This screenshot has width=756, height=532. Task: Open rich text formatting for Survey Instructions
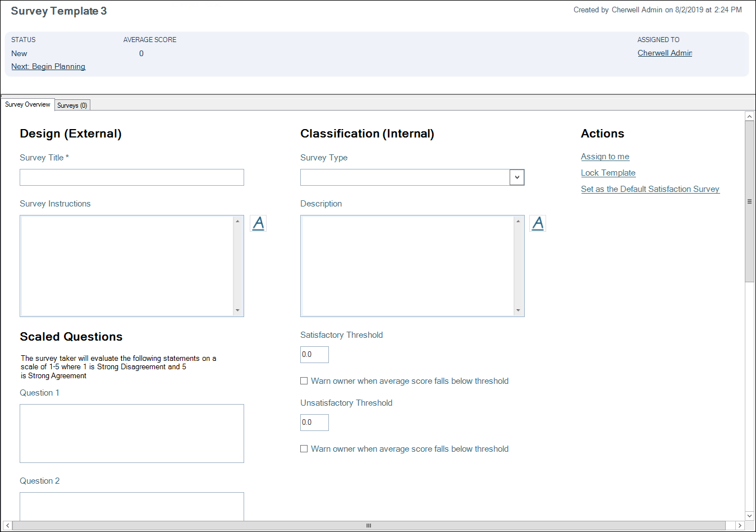[x=258, y=223]
